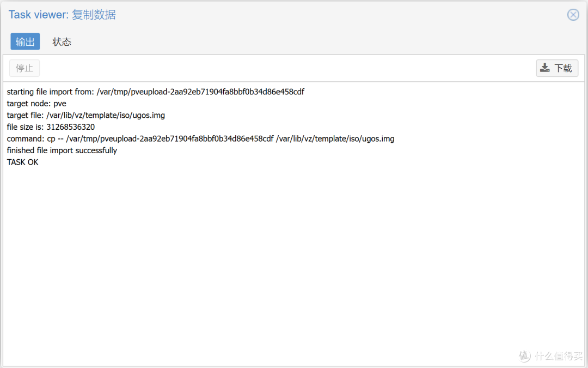This screenshot has height=368, width=588.
Task: Click the 'starting file import from' label
Action: click(50, 92)
